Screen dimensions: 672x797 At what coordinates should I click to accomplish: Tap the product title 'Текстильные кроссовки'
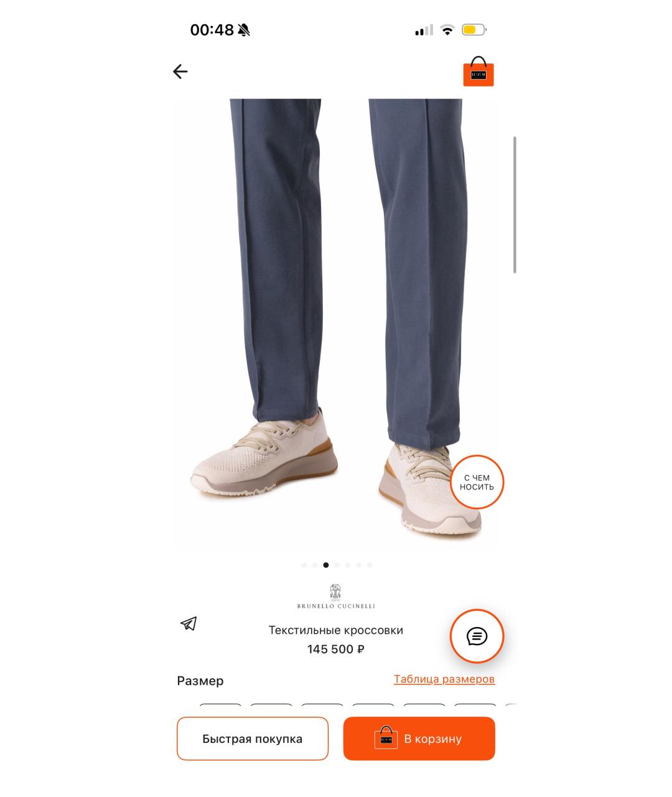tap(336, 630)
